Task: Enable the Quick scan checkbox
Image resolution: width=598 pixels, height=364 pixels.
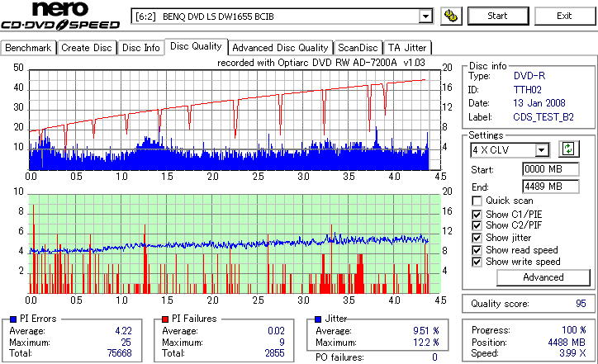Action: [x=477, y=201]
